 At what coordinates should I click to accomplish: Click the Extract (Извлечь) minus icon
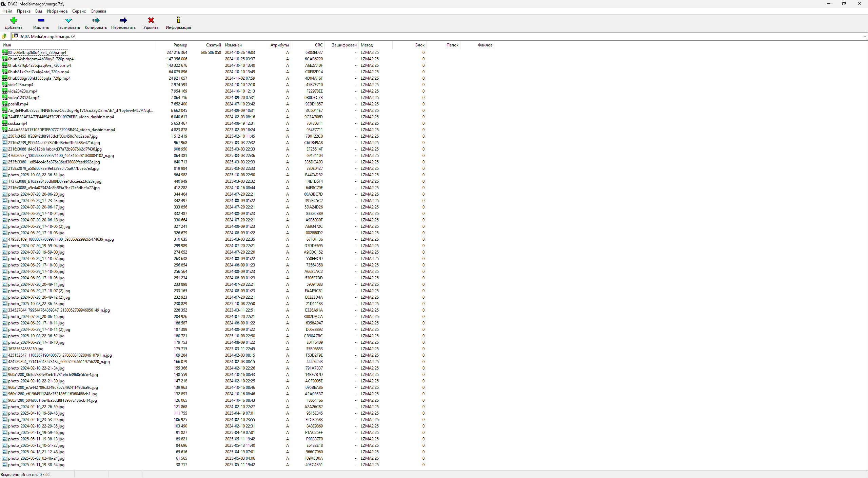point(41,20)
